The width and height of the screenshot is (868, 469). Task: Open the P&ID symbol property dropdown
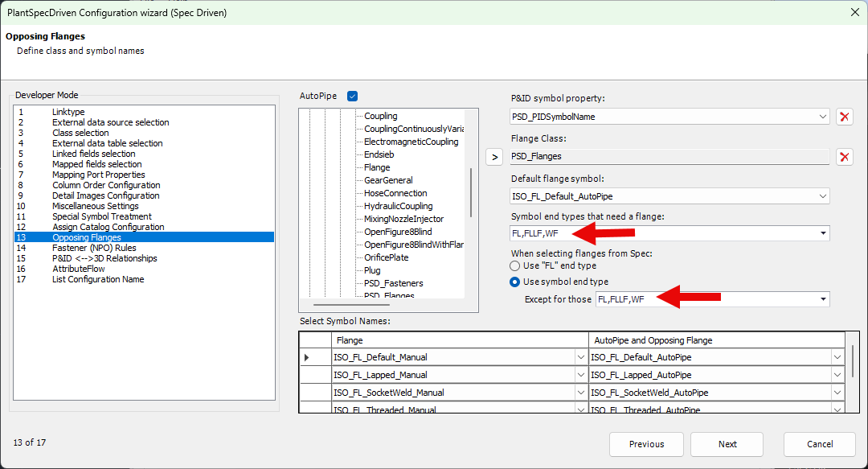(x=822, y=117)
